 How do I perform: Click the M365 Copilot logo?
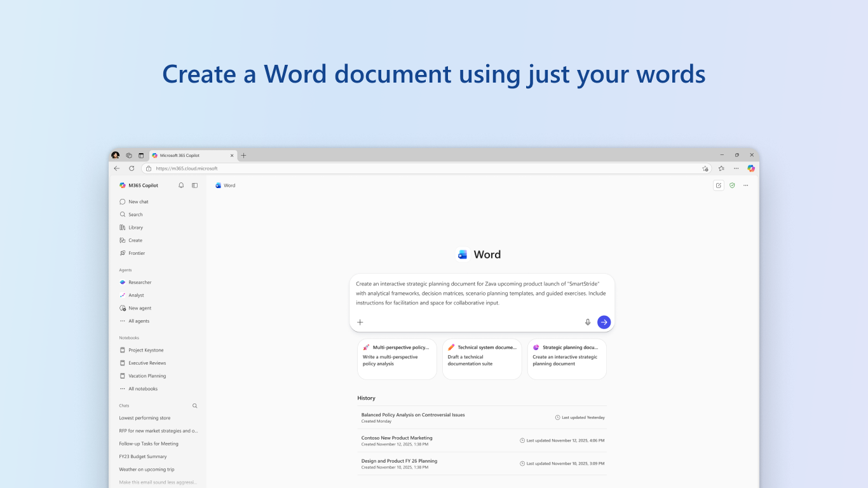pos(123,186)
